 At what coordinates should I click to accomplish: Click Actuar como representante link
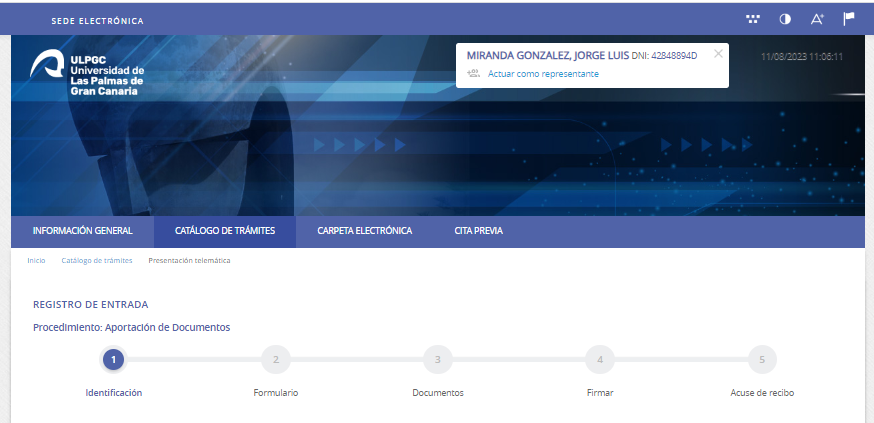click(x=543, y=74)
